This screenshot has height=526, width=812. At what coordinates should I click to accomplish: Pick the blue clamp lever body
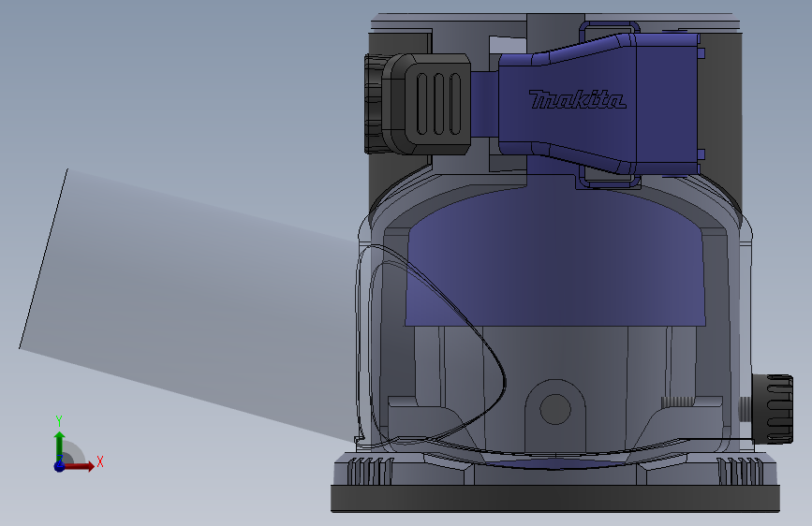pyautogui.click(x=598, y=104)
